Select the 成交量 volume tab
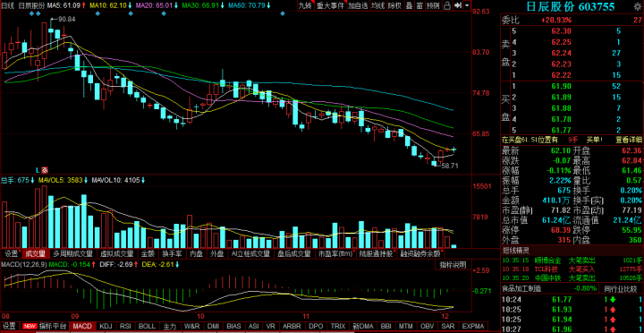Viewport: 644px width, 333px height. tap(35, 253)
